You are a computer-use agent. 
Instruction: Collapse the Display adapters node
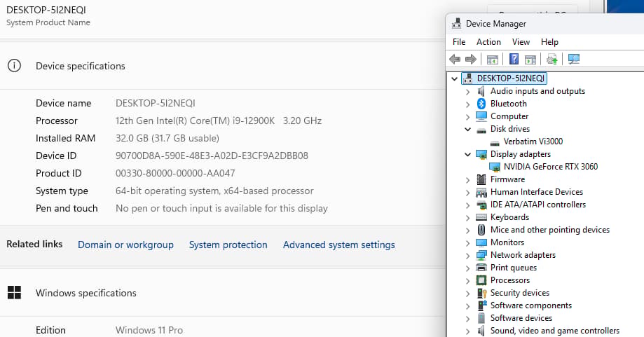click(467, 154)
